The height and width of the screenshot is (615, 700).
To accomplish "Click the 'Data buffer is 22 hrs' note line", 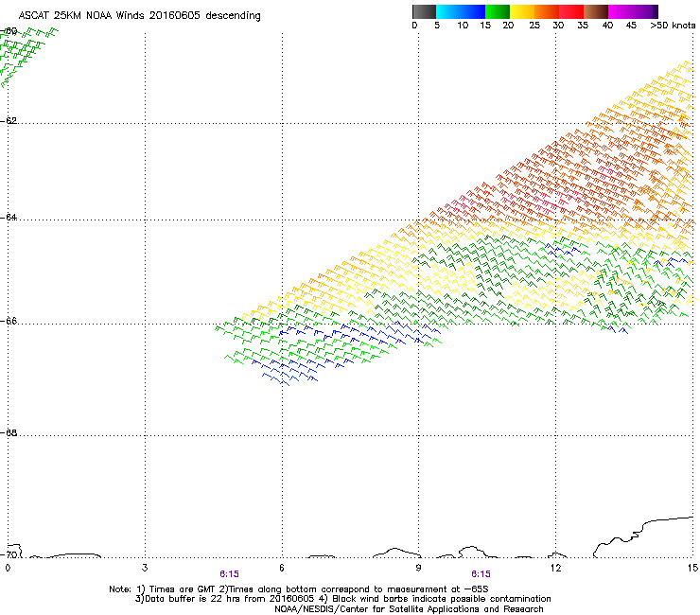I will click(343, 599).
